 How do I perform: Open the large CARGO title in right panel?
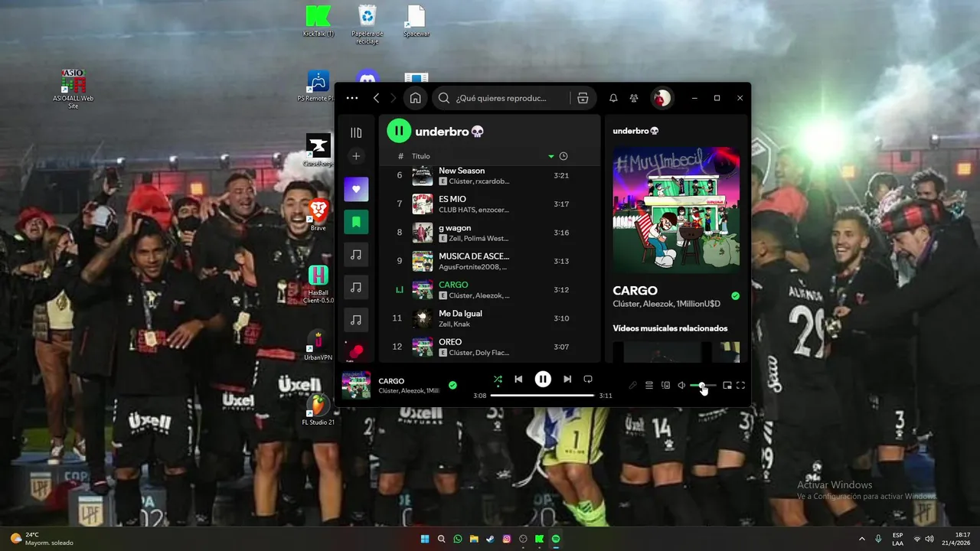click(x=635, y=291)
